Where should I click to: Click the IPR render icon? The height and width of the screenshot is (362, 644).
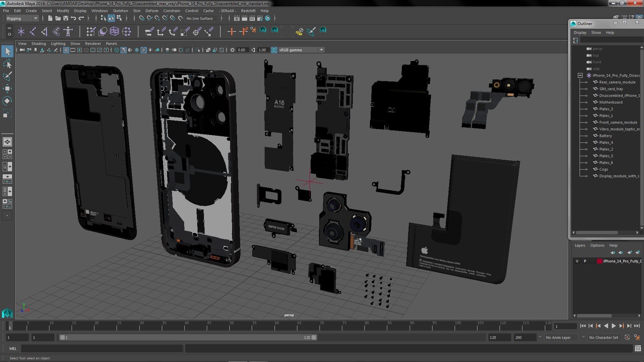tap(252, 18)
